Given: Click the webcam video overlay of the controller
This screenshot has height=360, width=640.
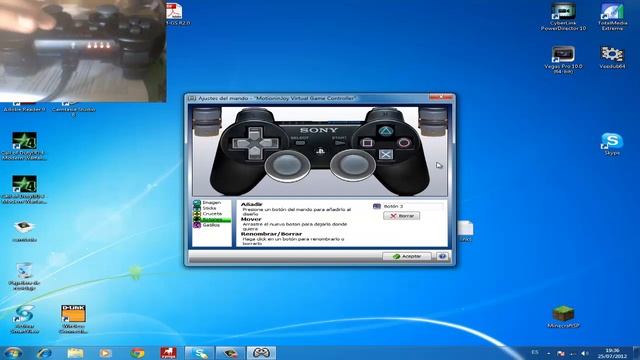Looking at the screenshot, I should pos(83,51).
